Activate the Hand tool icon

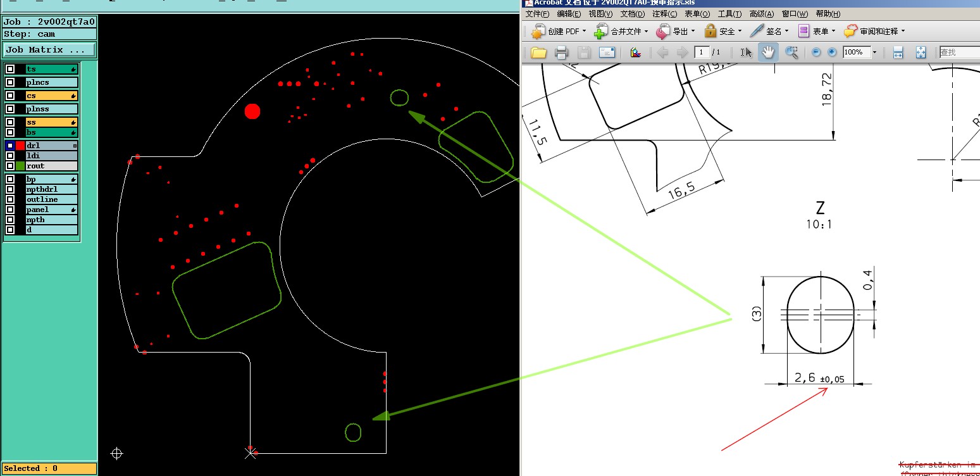pyautogui.click(x=768, y=53)
